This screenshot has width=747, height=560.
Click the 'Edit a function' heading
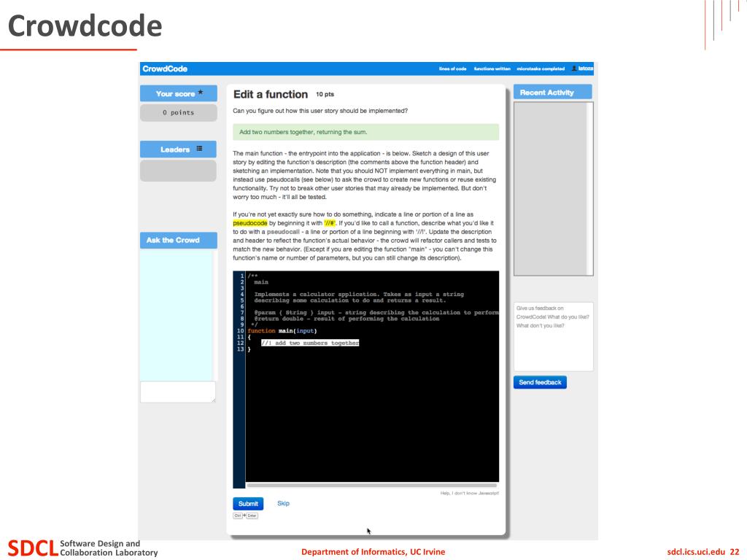pos(270,94)
